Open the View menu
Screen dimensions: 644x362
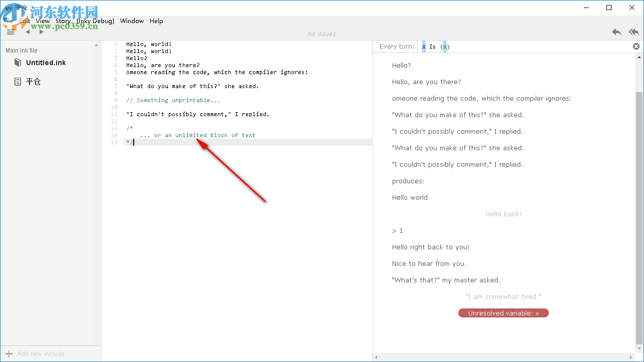(43, 21)
